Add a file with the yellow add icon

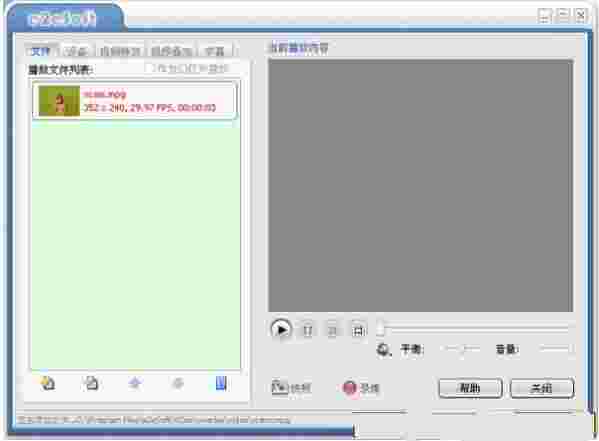click(48, 383)
